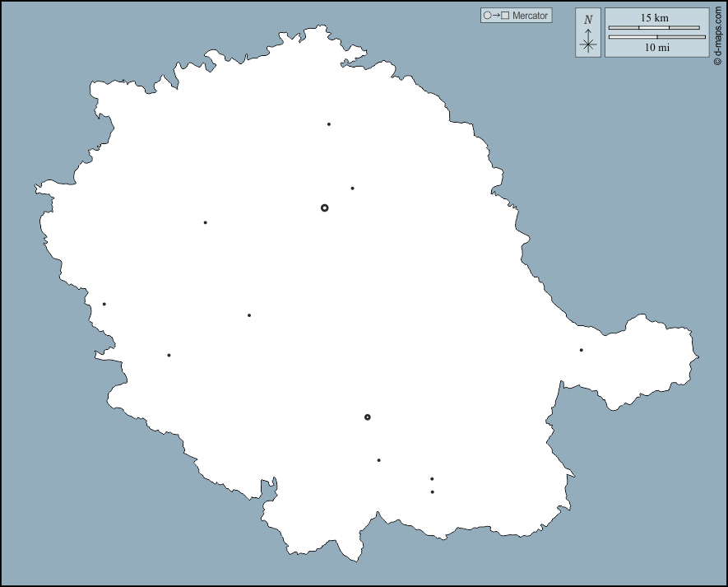
Task: Click the mile scale bar
Action: (x=656, y=37)
